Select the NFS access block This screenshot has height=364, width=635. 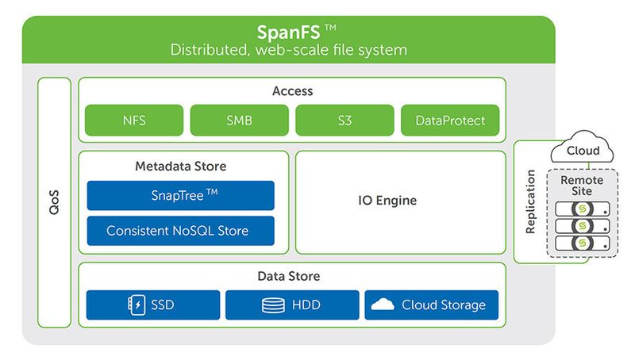[134, 120]
